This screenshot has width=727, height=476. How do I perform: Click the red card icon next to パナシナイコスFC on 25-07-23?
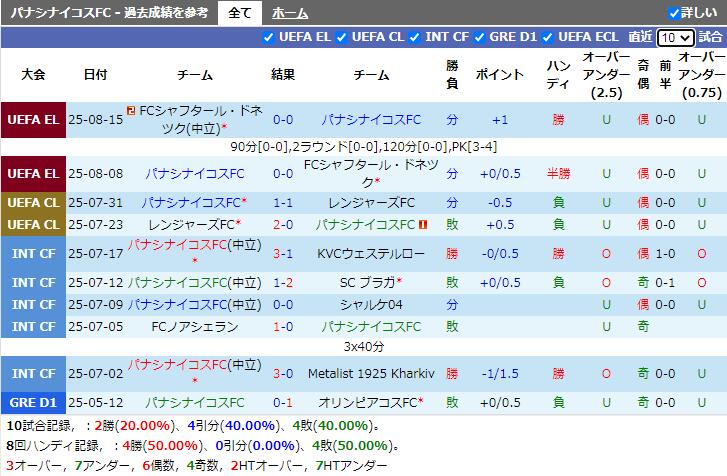pos(422,224)
